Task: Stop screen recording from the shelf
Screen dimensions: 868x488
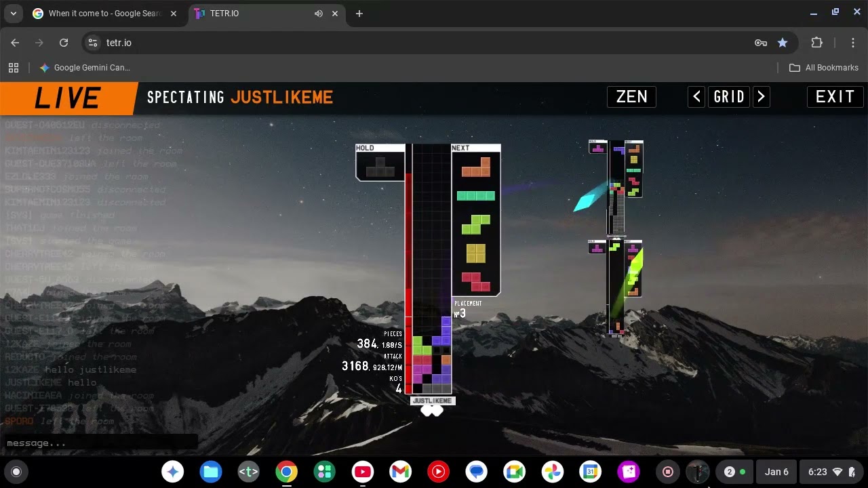Action: pyautogui.click(x=668, y=472)
